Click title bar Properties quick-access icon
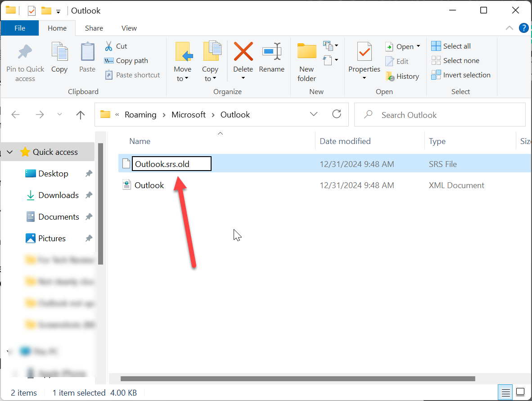 click(32, 11)
